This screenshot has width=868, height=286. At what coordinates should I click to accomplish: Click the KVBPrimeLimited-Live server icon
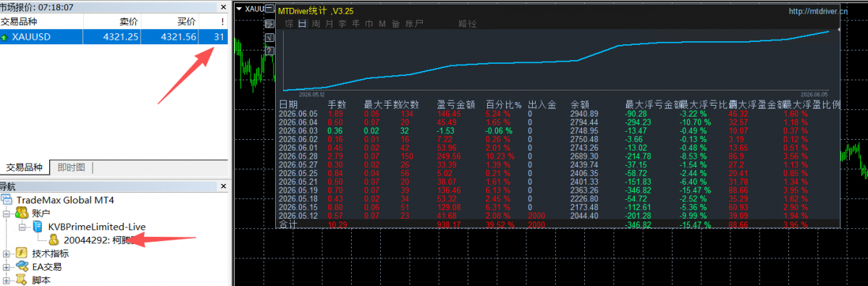(x=38, y=226)
